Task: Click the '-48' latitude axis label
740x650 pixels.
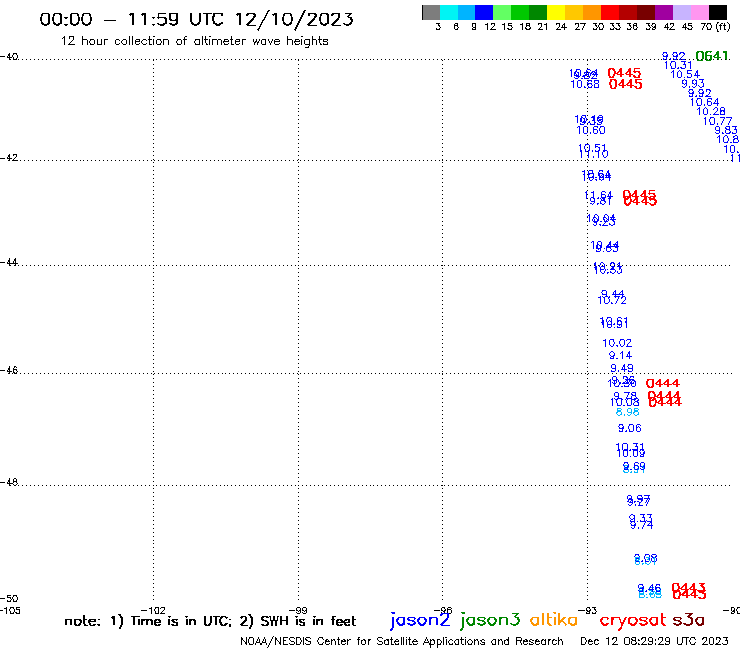Action: click(x=9, y=482)
